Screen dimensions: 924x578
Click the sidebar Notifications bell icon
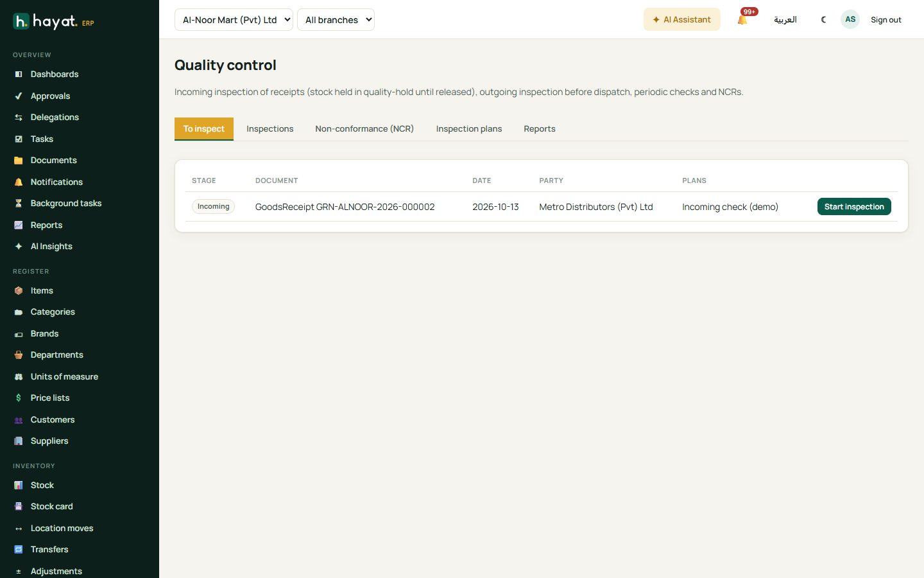(19, 182)
